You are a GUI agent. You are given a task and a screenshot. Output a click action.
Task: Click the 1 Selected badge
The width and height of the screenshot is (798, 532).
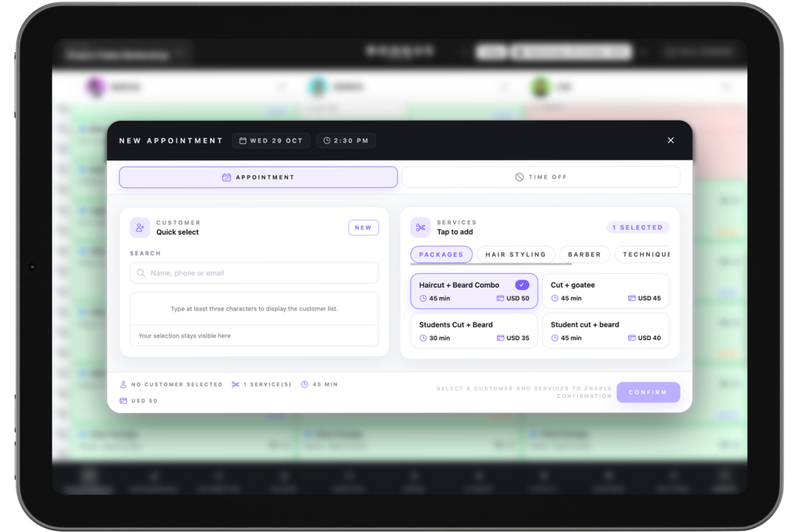click(637, 227)
